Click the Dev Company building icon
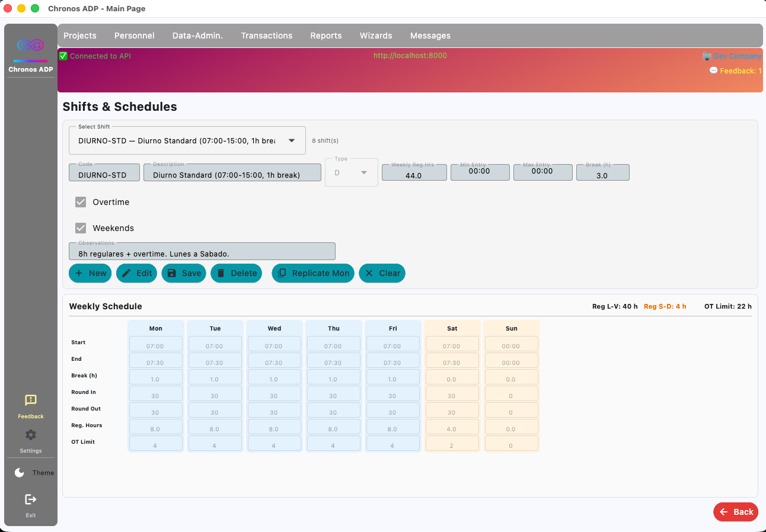 coord(707,56)
